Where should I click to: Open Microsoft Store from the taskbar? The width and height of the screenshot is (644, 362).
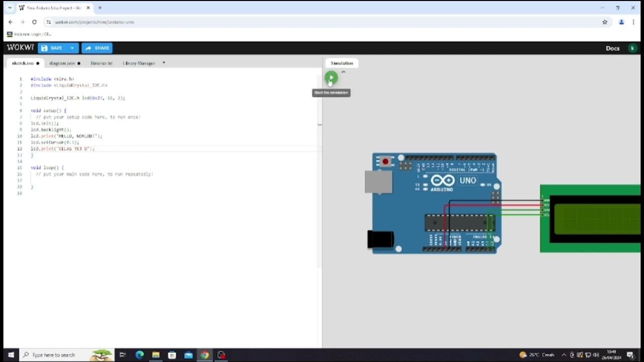(x=172, y=355)
